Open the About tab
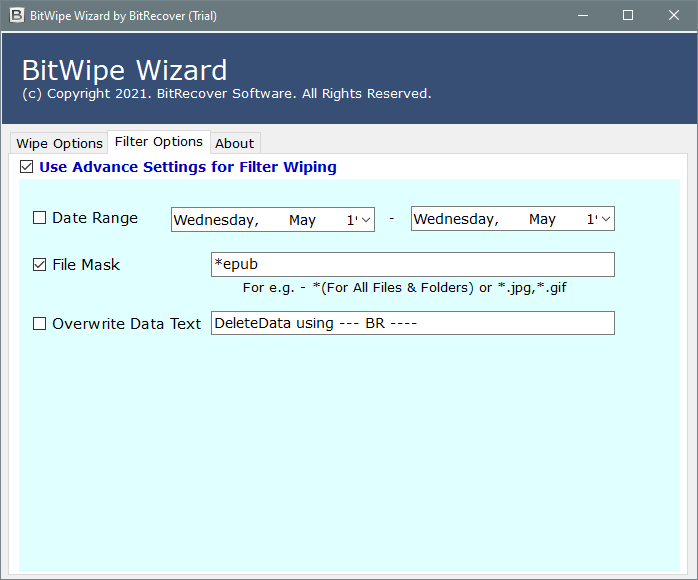 pyautogui.click(x=235, y=143)
